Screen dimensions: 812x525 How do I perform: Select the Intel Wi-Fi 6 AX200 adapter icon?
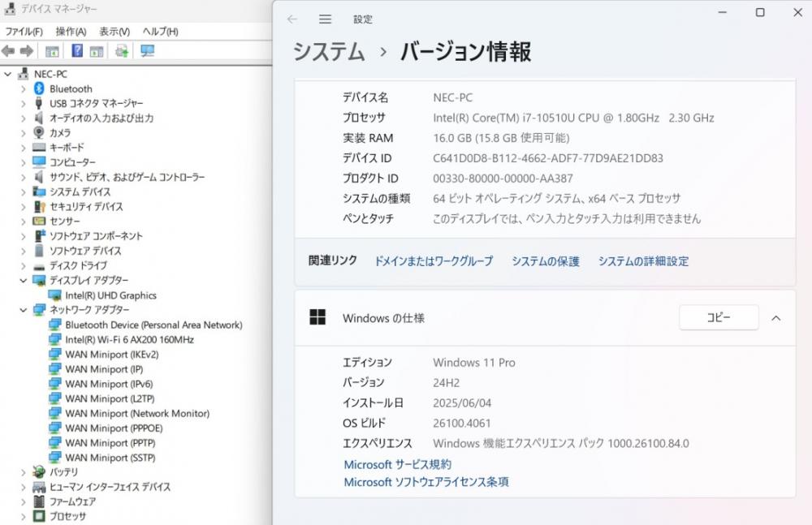point(55,340)
